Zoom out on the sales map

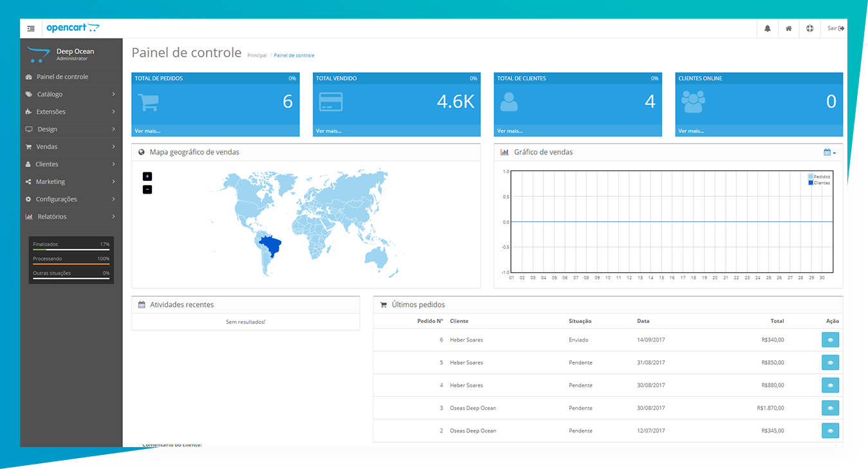point(147,189)
